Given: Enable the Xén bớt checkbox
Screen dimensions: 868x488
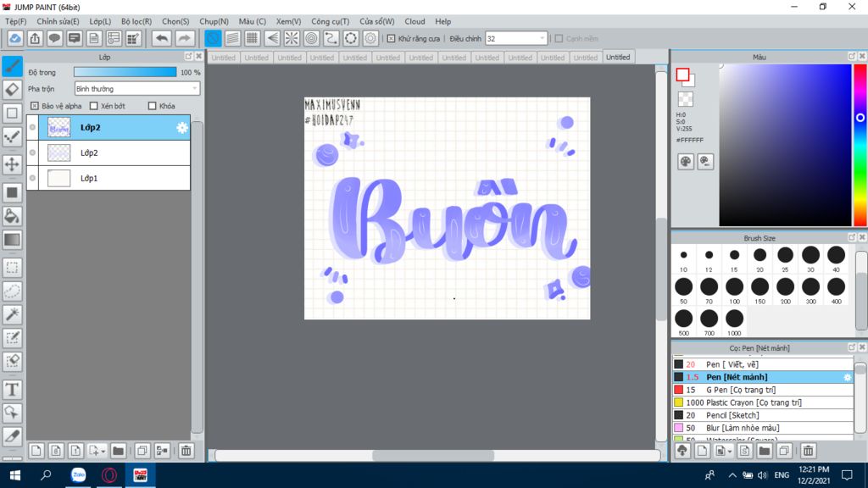Looking at the screenshot, I should click(93, 106).
